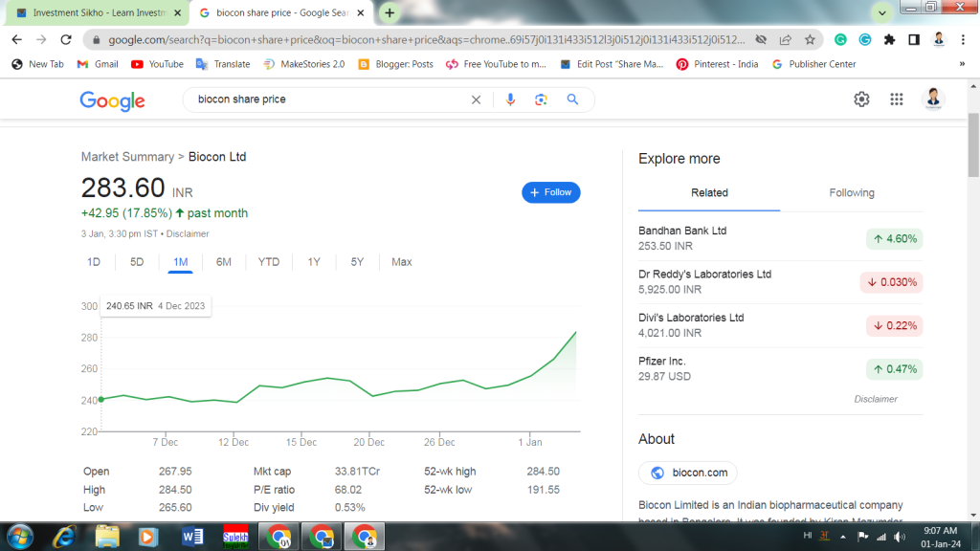Viewport: 980px width, 551px height.
Task: Open Chrome profile avatar in toolbar
Action: click(x=939, y=39)
